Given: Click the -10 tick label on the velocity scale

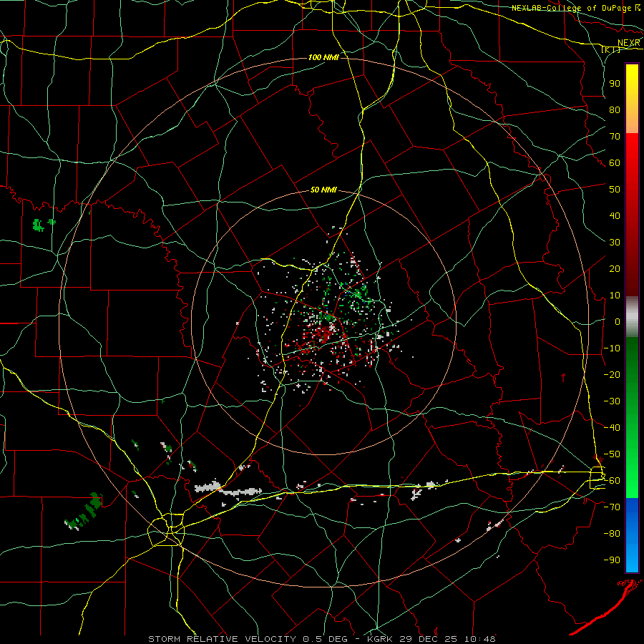Looking at the screenshot, I should click(x=612, y=348).
